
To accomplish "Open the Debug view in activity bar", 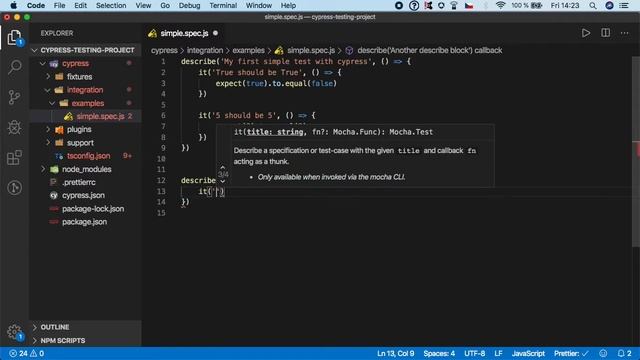I will point(14,127).
